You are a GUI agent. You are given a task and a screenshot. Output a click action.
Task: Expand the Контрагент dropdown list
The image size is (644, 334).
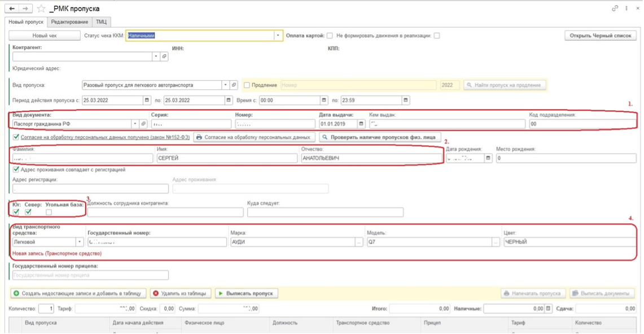pyautogui.click(x=156, y=57)
